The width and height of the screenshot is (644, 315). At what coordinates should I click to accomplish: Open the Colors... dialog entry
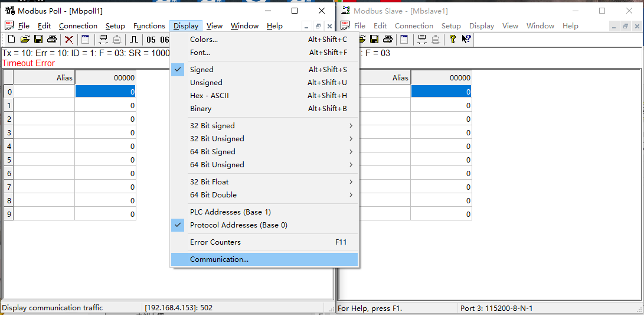(204, 40)
